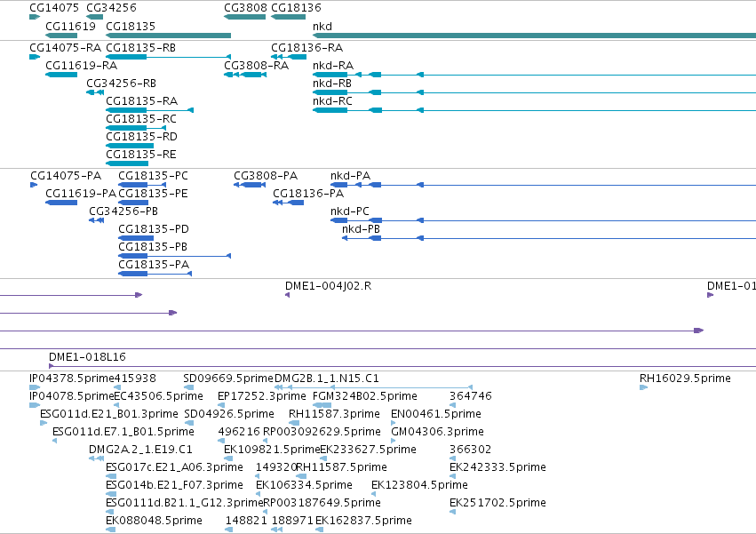
Task: Select protein CG34256-PB
Action: (x=97, y=220)
